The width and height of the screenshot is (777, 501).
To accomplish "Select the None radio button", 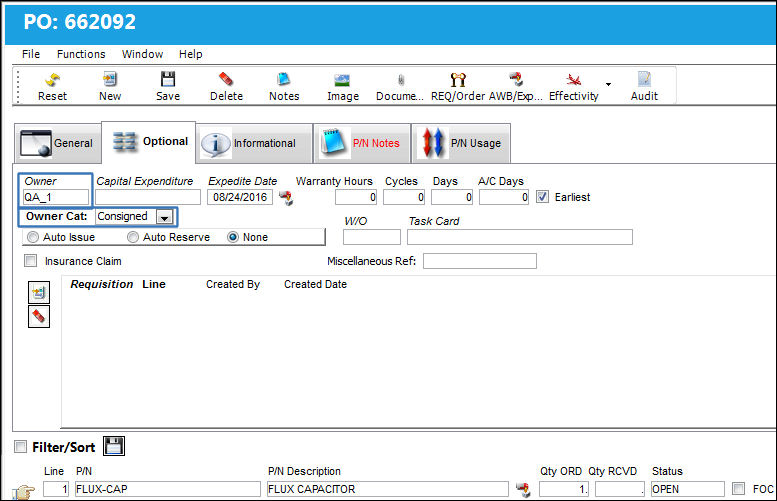I will [233, 237].
